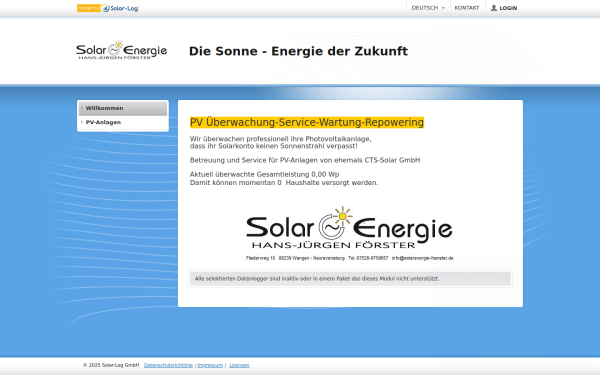Click the hosted by Solar-Log logo
Viewport: 600px width, 375px height.
[108, 8]
